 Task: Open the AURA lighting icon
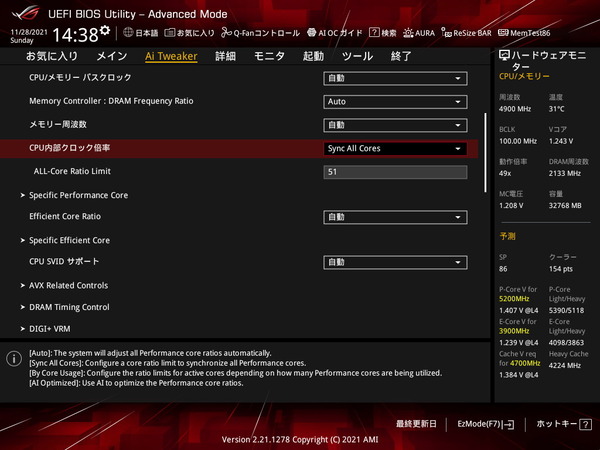[408, 33]
